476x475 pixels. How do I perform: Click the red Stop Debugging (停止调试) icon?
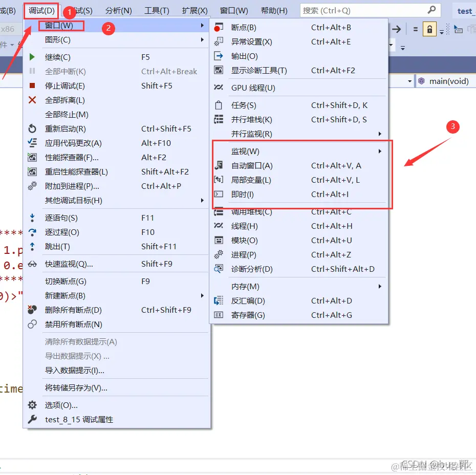click(32, 85)
